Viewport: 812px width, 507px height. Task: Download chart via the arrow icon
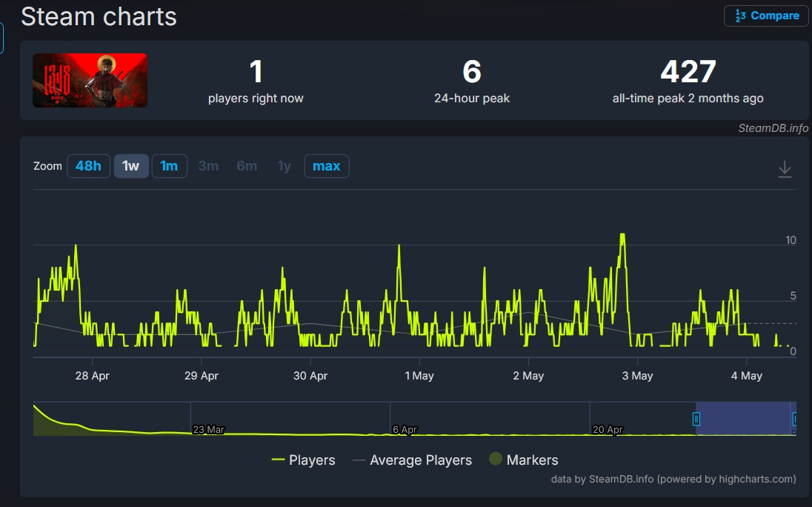pos(785,169)
